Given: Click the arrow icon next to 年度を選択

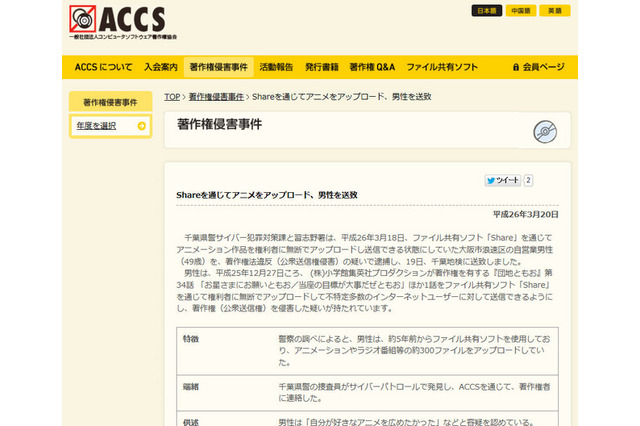Looking at the screenshot, I should pos(142,126).
